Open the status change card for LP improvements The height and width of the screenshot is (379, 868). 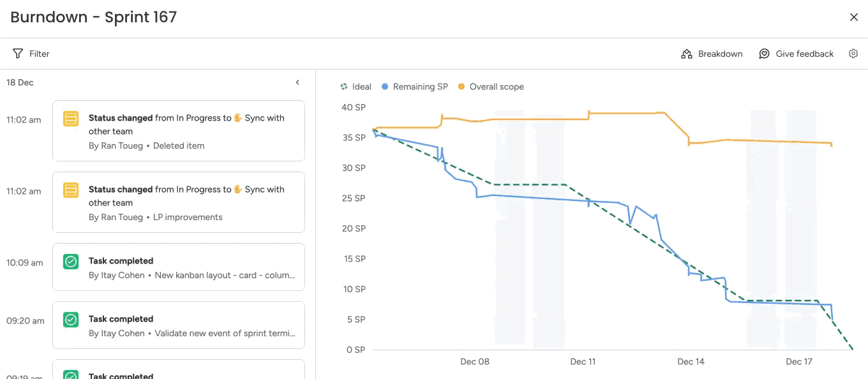179,202
